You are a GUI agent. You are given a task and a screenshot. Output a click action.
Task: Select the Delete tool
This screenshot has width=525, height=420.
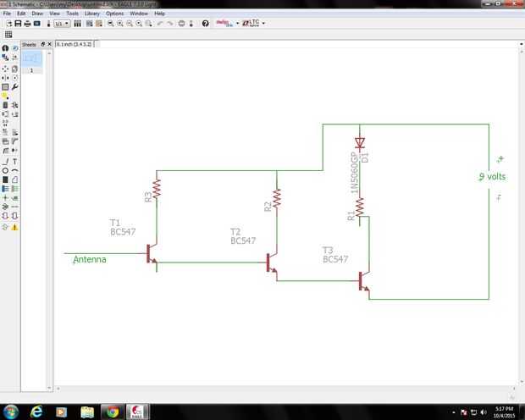[x=5, y=105]
